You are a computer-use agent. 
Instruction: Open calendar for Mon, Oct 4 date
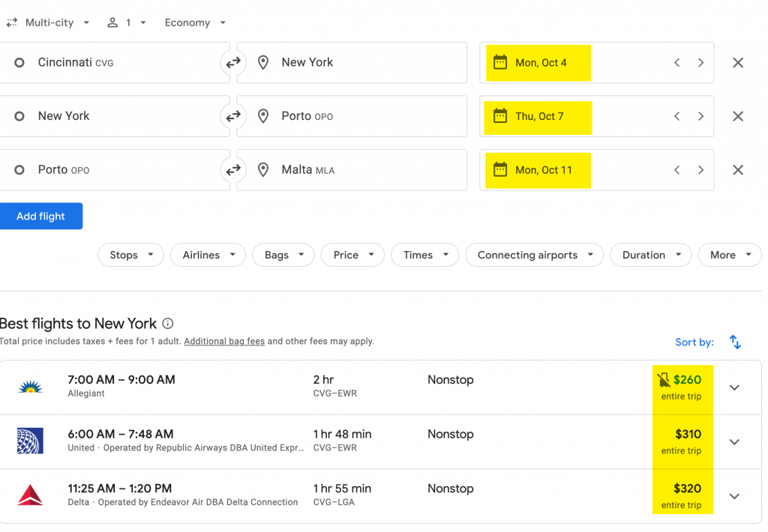tap(538, 63)
